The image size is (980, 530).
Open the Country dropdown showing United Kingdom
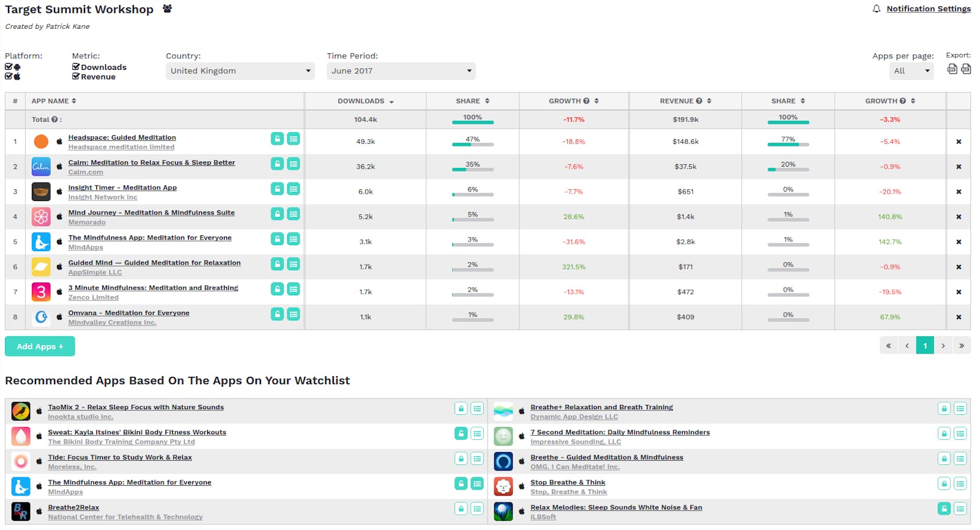click(x=240, y=71)
